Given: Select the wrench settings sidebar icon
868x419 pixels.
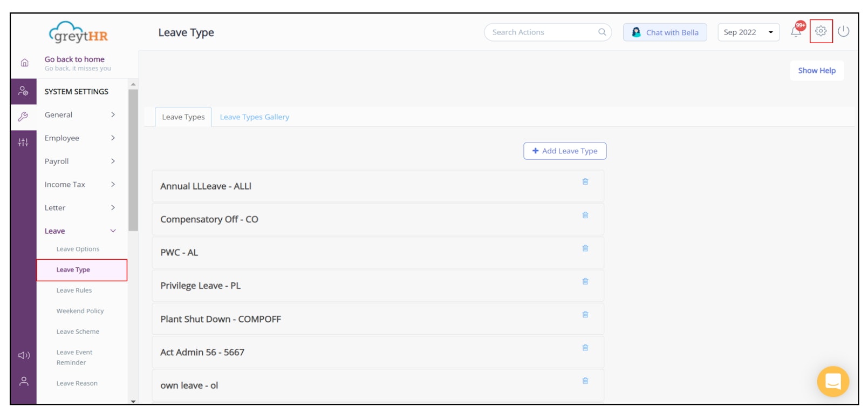Looking at the screenshot, I should coord(23,117).
